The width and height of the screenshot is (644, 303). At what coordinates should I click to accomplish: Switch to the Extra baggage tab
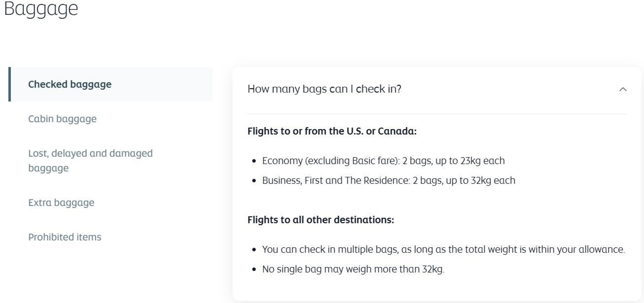click(x=61, y=202)
